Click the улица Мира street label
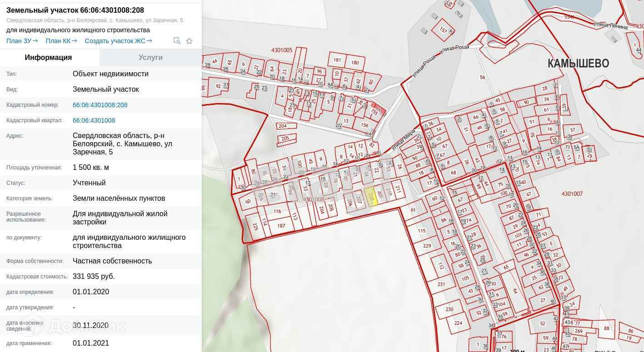644x352 pixels. (x=403, y=140)
